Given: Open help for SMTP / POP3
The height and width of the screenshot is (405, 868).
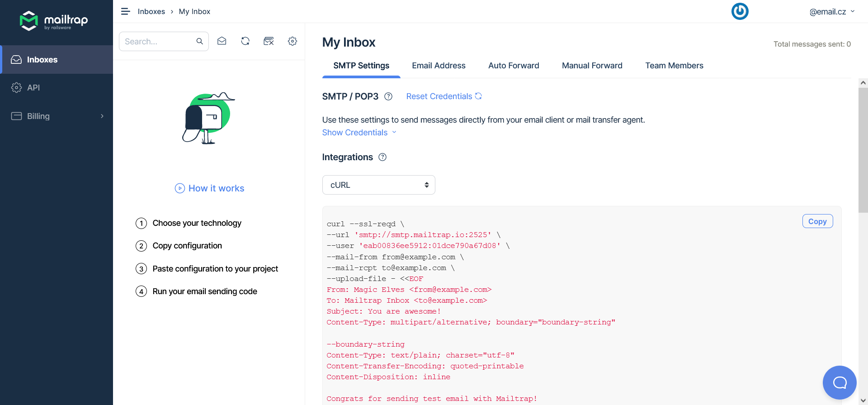Looking at the screenshot, I should tap(388, 96).
